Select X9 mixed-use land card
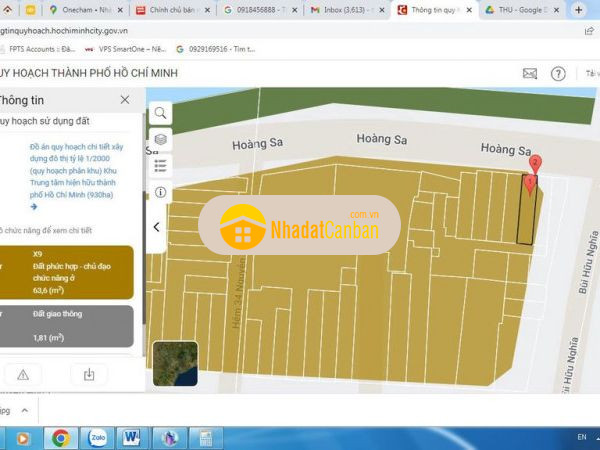 (x=68, y=272)
